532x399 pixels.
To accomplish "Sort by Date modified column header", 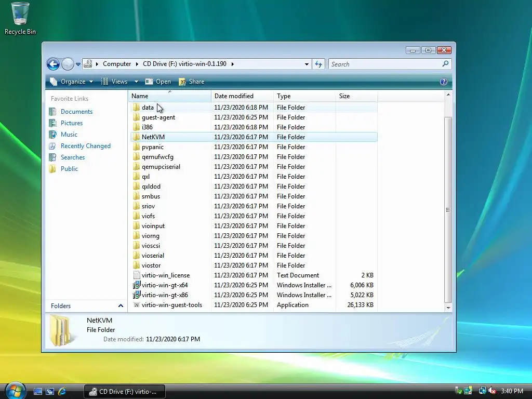I will point(242,96).
